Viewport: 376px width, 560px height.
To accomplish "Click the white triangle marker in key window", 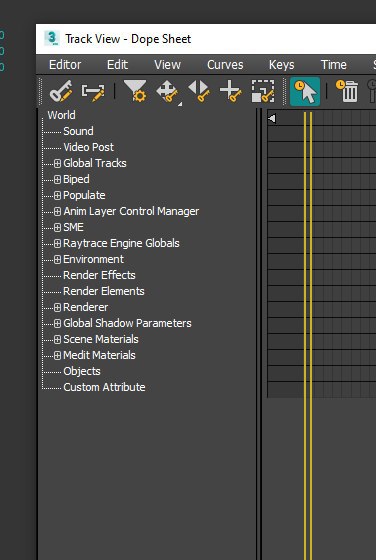I will coord(272,118).
